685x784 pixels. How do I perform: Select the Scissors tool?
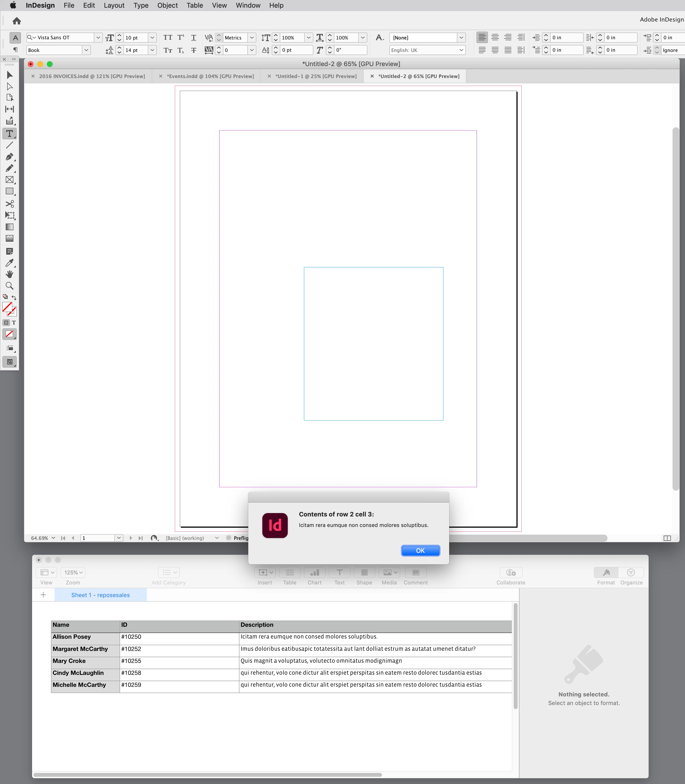click(10, 204)
